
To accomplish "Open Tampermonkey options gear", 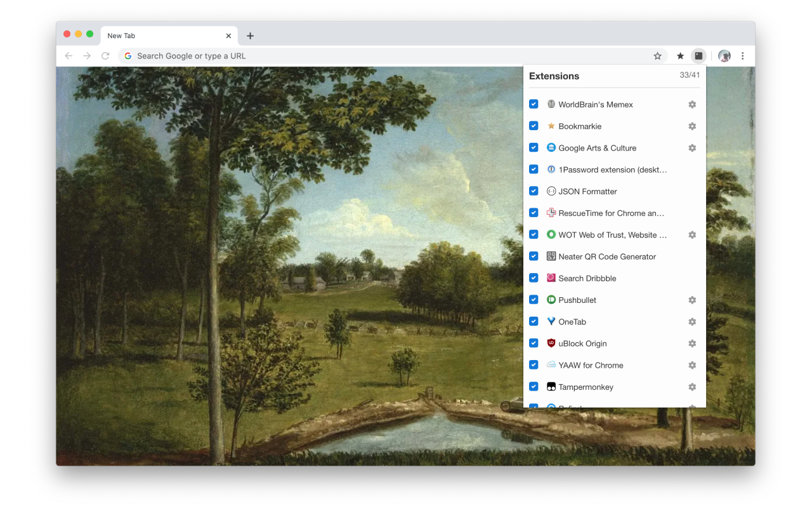I will [x=692, y=387].
